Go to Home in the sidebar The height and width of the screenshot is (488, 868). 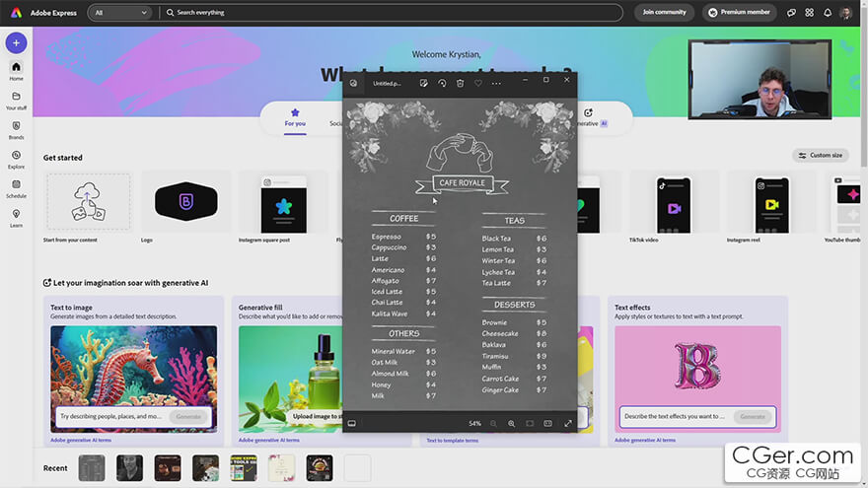16,71
